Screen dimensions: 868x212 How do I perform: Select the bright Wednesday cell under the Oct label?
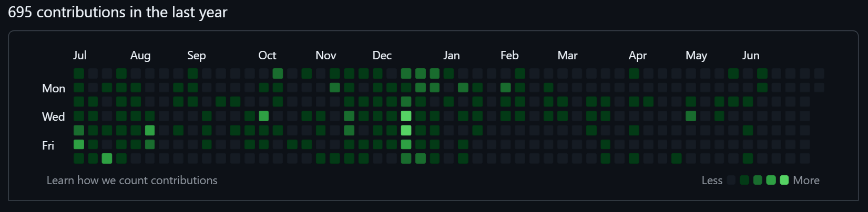coord(264,116)
